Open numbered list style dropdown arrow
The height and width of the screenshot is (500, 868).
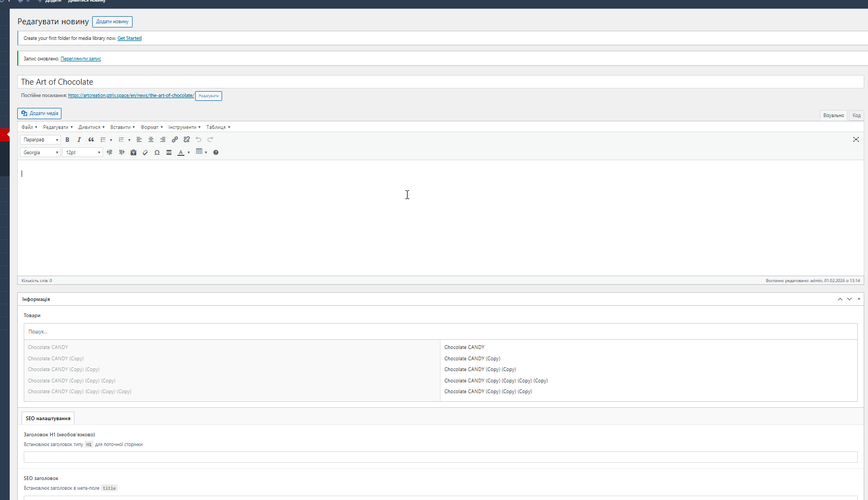pyautogui.click(x=129, y=140)
